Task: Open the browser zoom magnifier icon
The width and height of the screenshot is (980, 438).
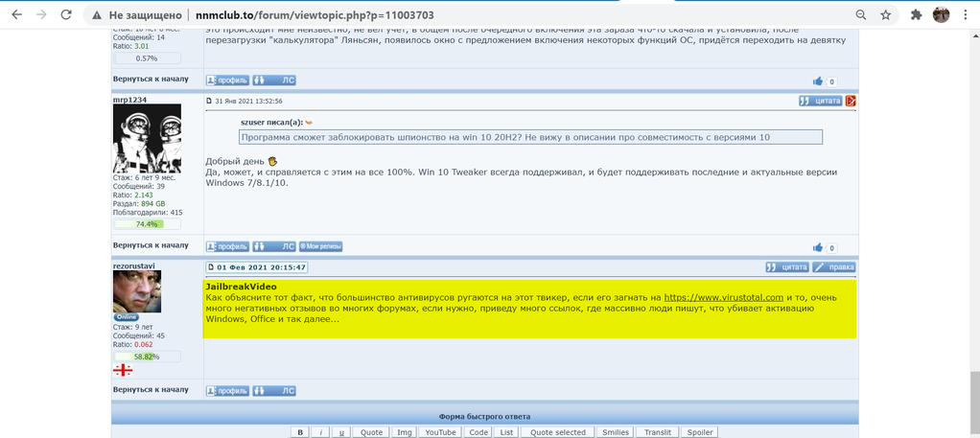Action: click(x=861, y=15)
